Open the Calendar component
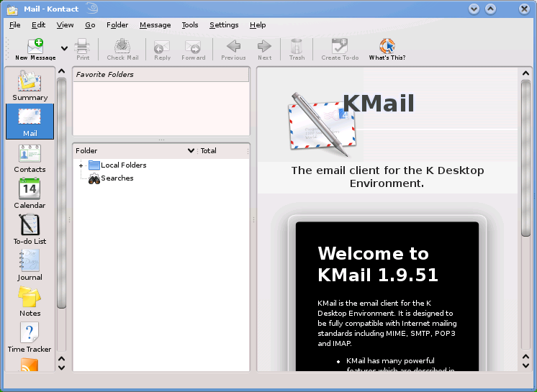This screenshot has width=537, height=392. click(x=30, y=193)
